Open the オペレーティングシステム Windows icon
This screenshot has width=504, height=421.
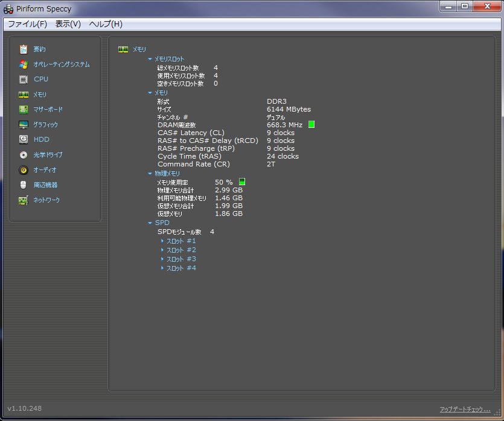click(x=24, y=64)
